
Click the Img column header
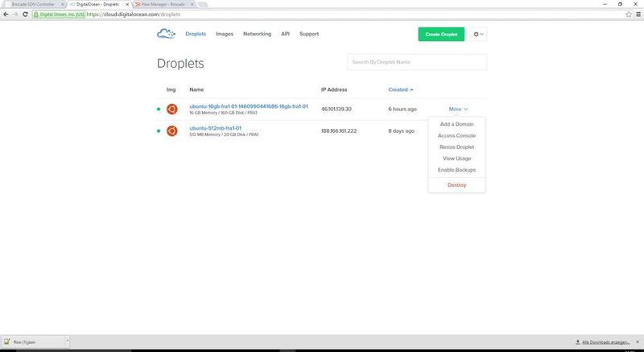click(171, 89)
